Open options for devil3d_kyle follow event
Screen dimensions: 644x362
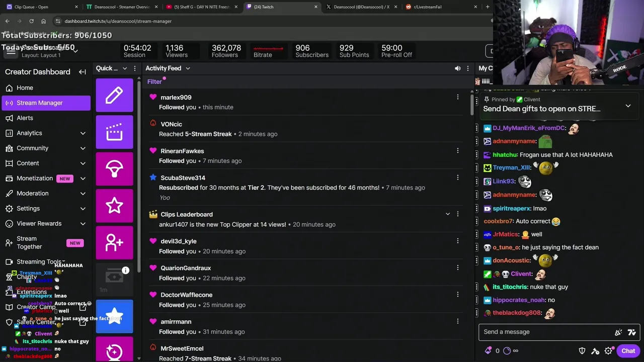[x=457, y=240]
